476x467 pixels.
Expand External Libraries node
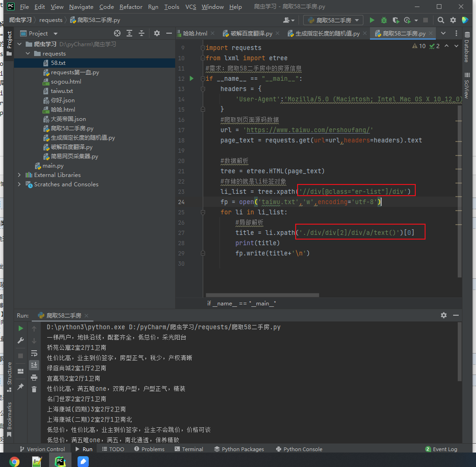point(19,175)
